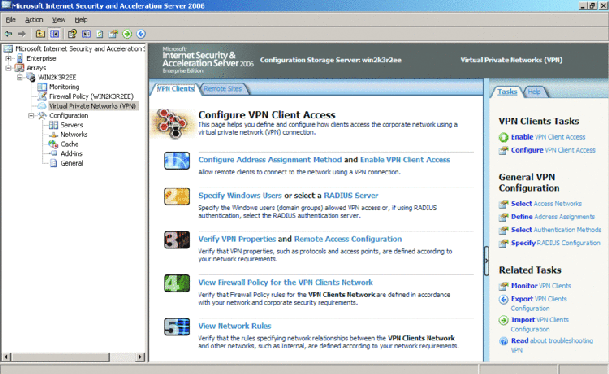Click the Read about troubleshooting help icon
Viewport: 609px width, 374px height.
pos(504,341)
